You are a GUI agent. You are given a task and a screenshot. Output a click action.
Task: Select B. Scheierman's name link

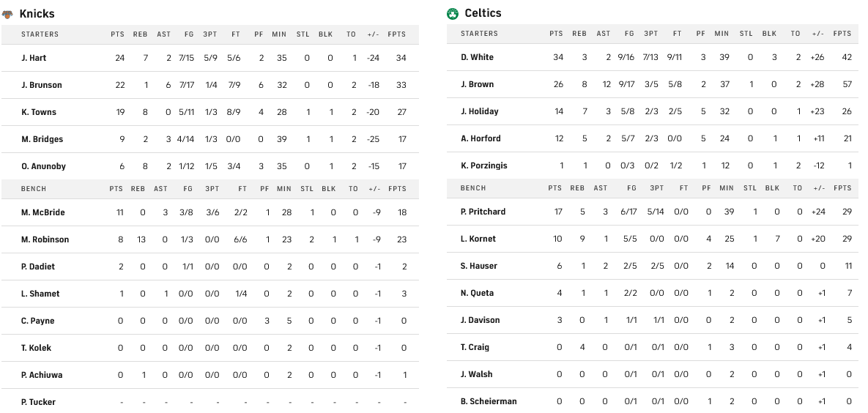pos(488,401)
